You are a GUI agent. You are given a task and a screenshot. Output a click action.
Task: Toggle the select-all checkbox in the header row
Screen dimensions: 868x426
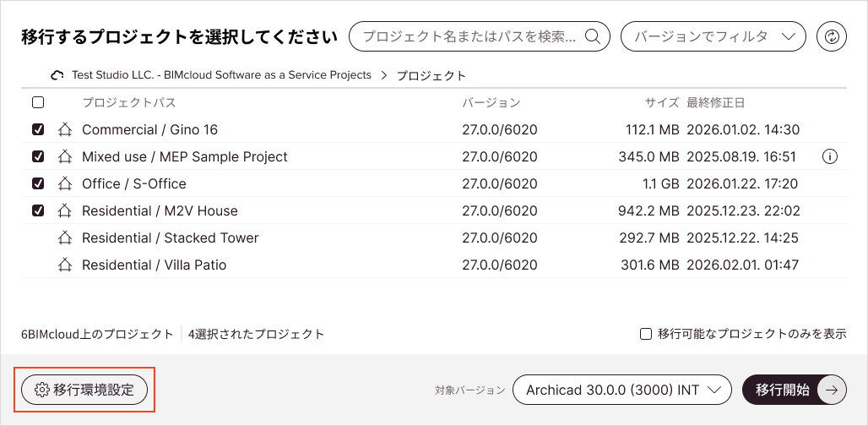(38, 102)
